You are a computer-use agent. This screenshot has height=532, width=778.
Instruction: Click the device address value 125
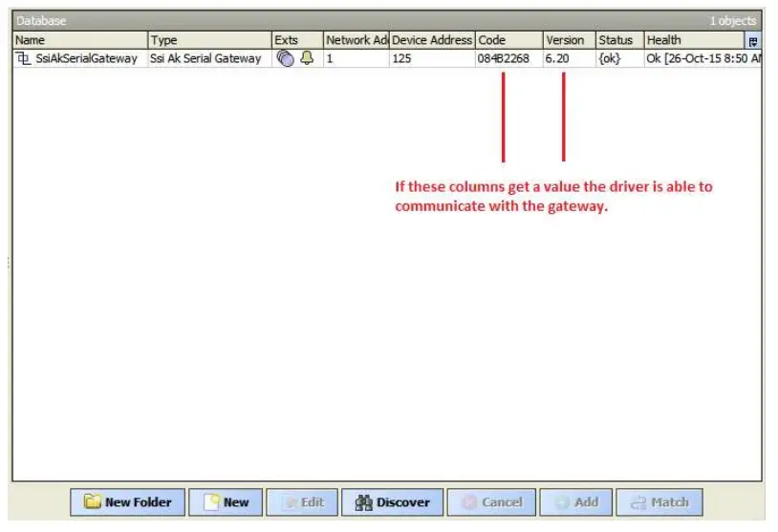(x=432, y=58)
